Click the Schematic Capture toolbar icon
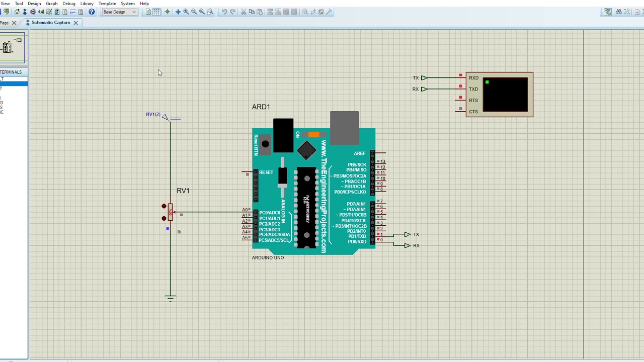 (25, 12)
